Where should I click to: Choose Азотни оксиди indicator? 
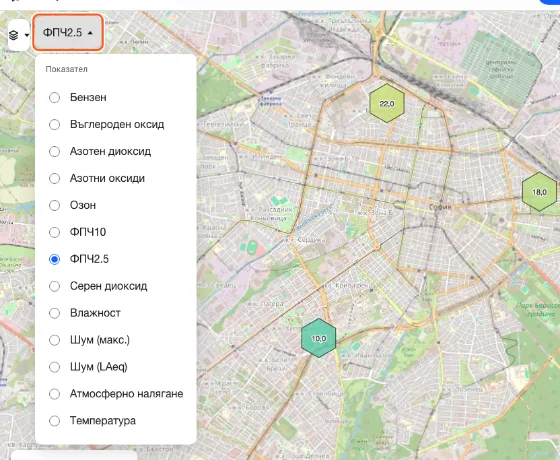54,178
